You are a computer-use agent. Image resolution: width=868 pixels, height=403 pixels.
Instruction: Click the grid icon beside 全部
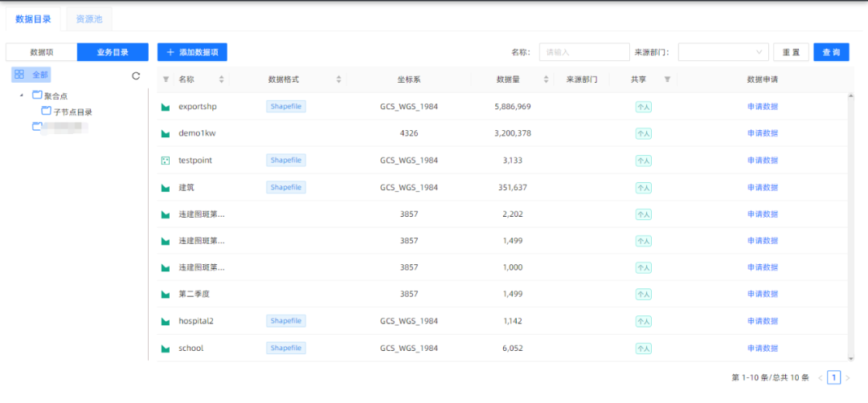coord(19,74)
